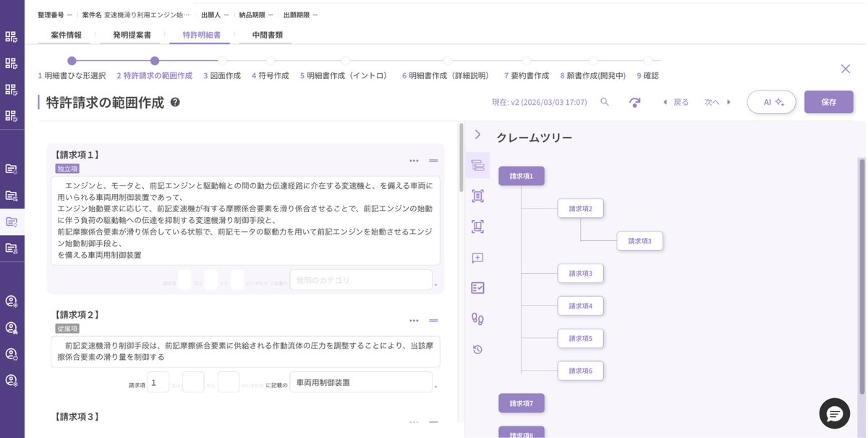868x438 pixels.
Task: Show the claim tree view icon
Action: [x=477, y=166]
